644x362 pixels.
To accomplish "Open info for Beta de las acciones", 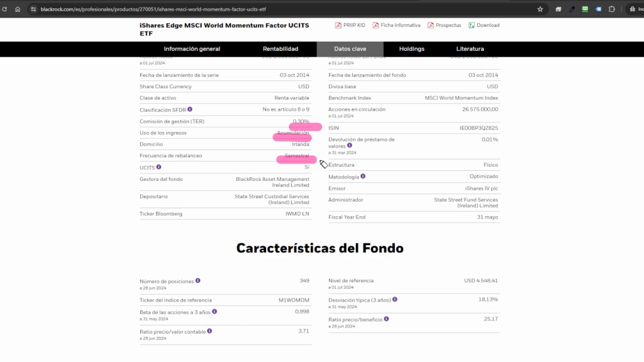I will click(x=214, y=311).
